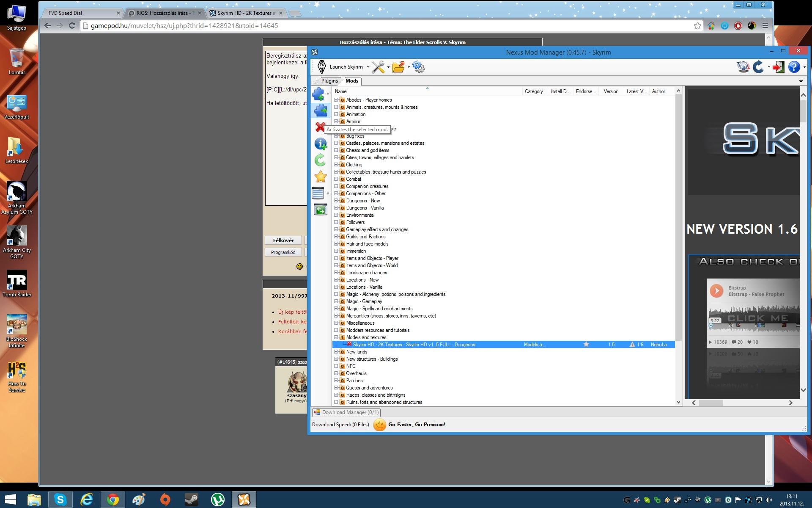This screenshot has height=508, width=812.
Task: Open the Launch Skyrim dropdown arrow
Action: click(368, 67)
